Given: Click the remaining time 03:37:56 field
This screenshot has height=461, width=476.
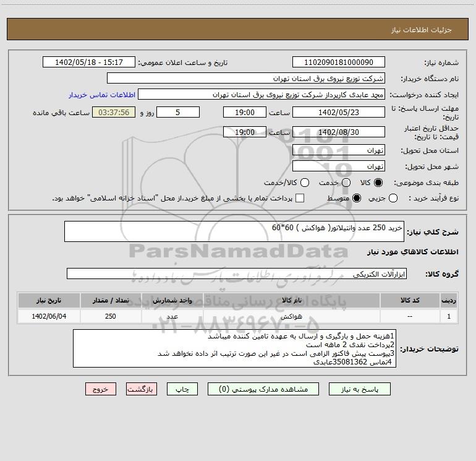Looking at the screenshot, I should pyautogui.click(x=114, y=112).
